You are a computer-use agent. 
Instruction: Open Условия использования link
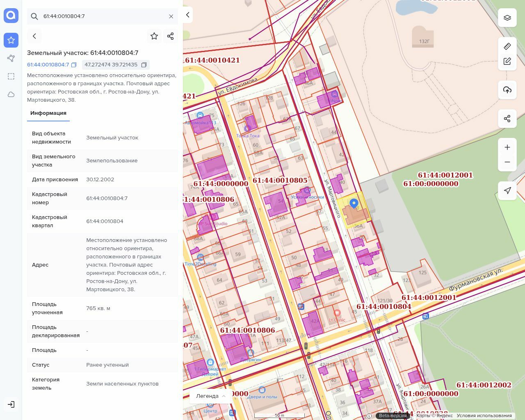pyautogui.click(x=484, y=415)
